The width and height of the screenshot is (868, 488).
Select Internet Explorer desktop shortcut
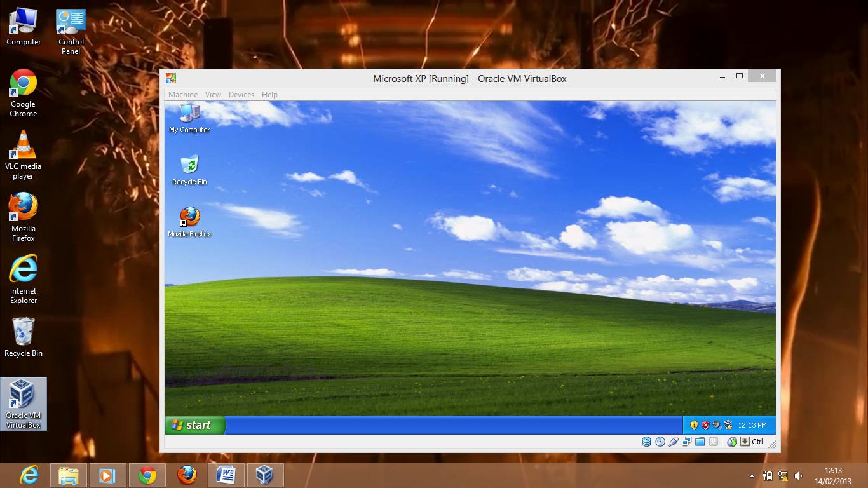24,280
